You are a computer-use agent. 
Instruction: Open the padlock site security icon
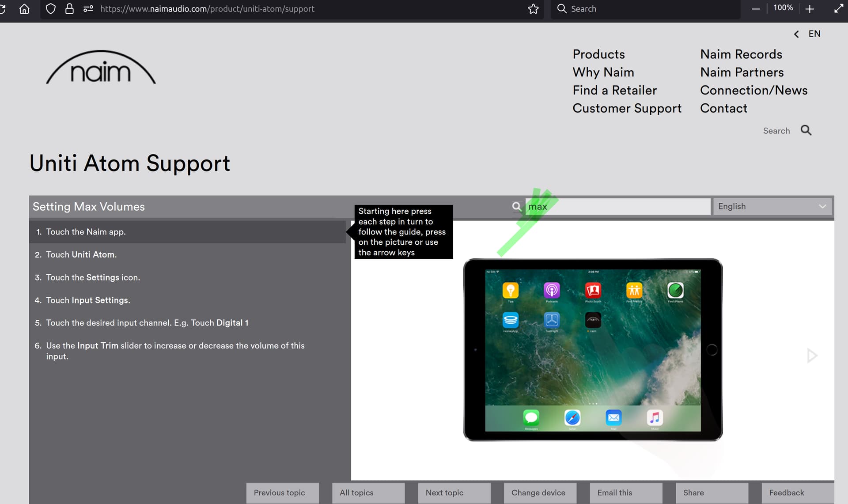[x=69, y=9]
